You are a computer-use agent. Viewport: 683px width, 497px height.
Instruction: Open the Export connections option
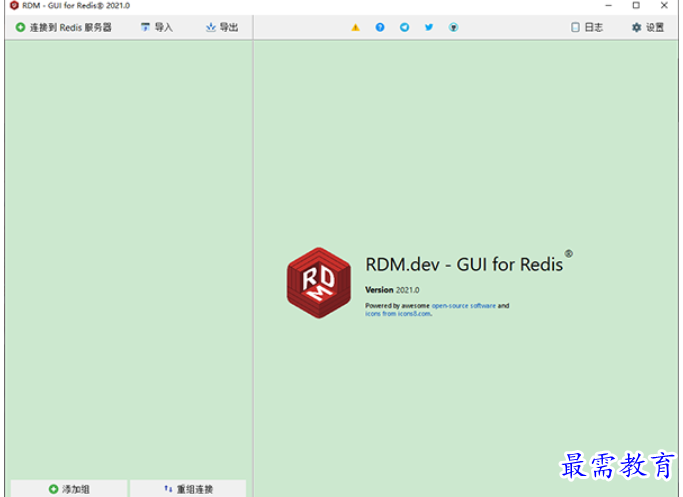pos(222,27)
